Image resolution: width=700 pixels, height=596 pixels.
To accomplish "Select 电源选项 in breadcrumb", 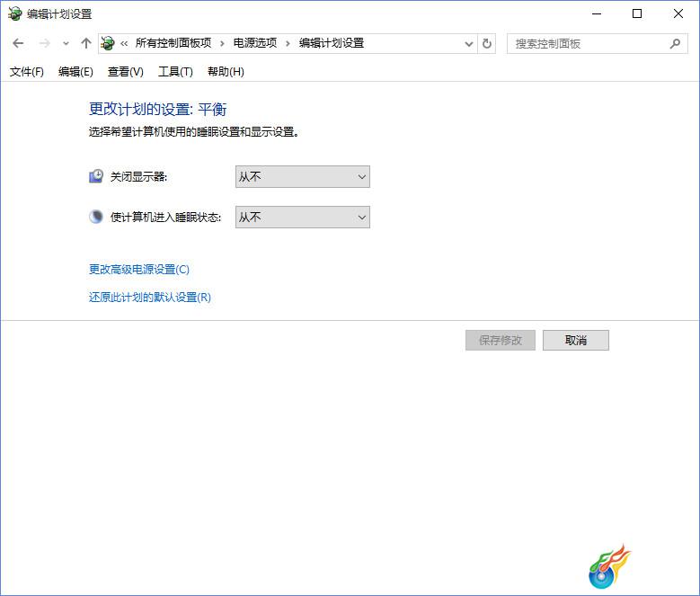I will [x=255, y=43].
